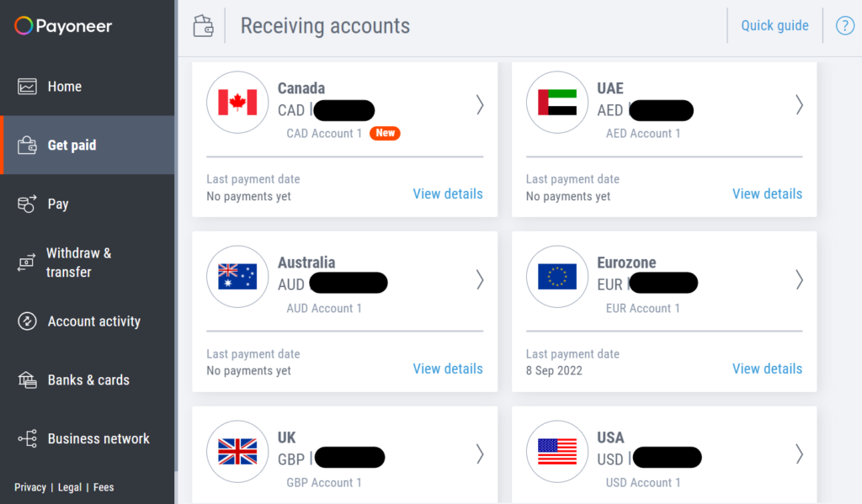Open the Quick guide

point(774,25)
